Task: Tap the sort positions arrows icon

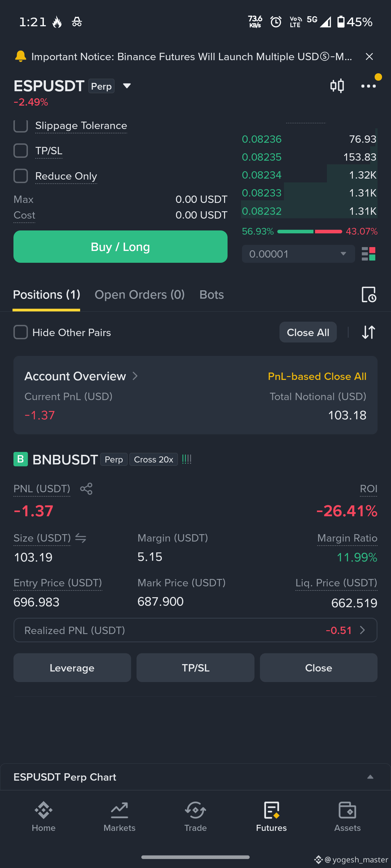Action: (x=368, y=332)
